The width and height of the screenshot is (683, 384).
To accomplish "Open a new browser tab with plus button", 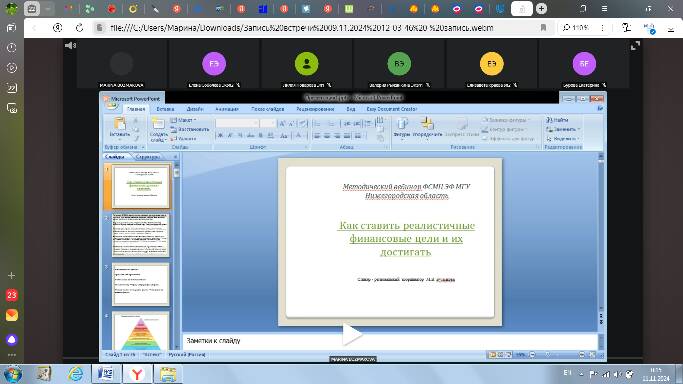I will click(541, 8).
